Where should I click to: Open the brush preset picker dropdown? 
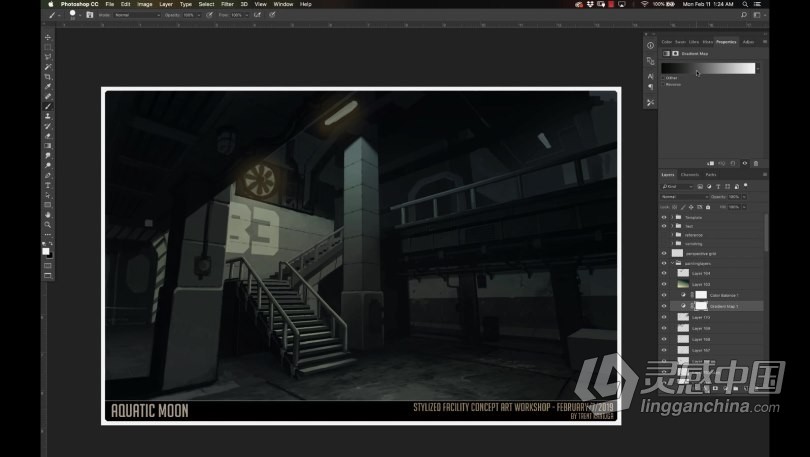pos(80,15)
